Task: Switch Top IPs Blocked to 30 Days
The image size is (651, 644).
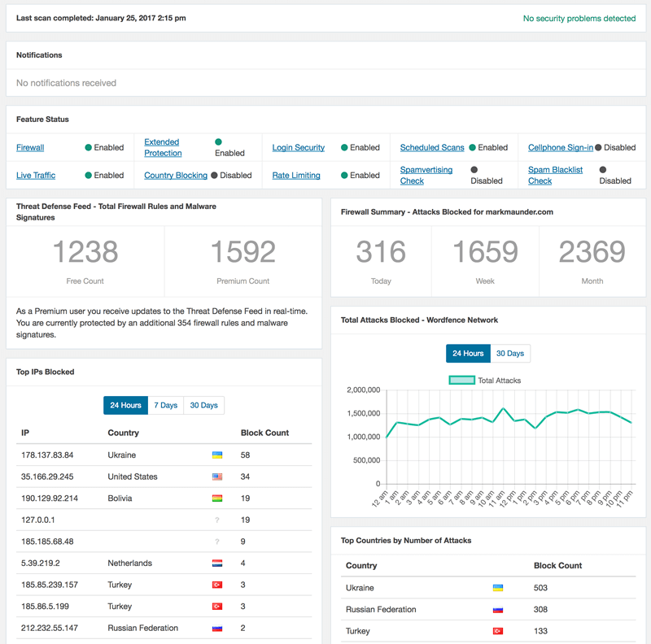Action: pos(203,405)
